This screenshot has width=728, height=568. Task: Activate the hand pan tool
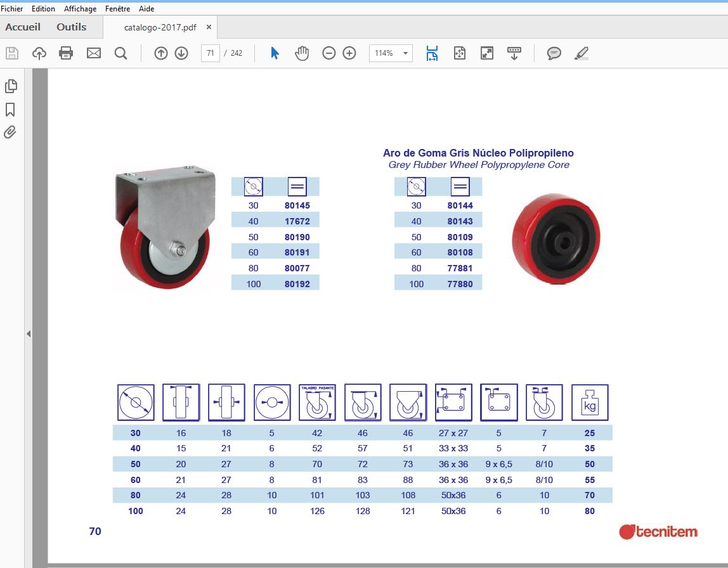coord(302,53)
